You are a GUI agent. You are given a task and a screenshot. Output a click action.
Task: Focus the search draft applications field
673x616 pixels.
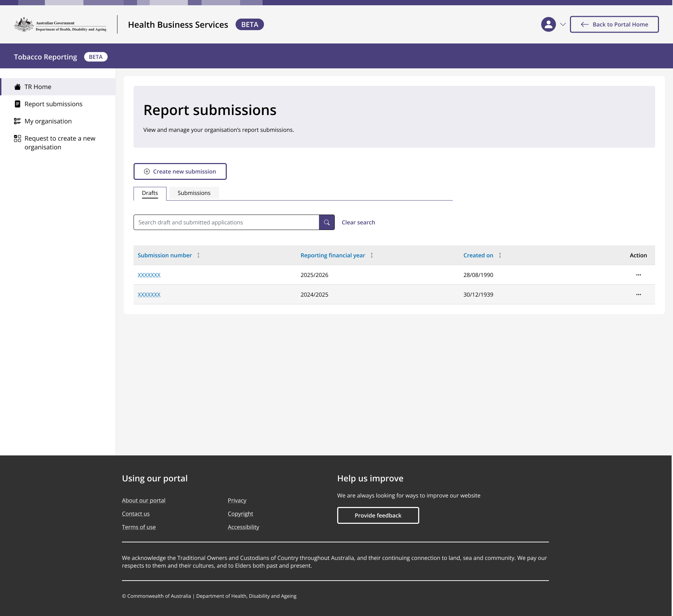pyautogui.click(x=226, y=222)
